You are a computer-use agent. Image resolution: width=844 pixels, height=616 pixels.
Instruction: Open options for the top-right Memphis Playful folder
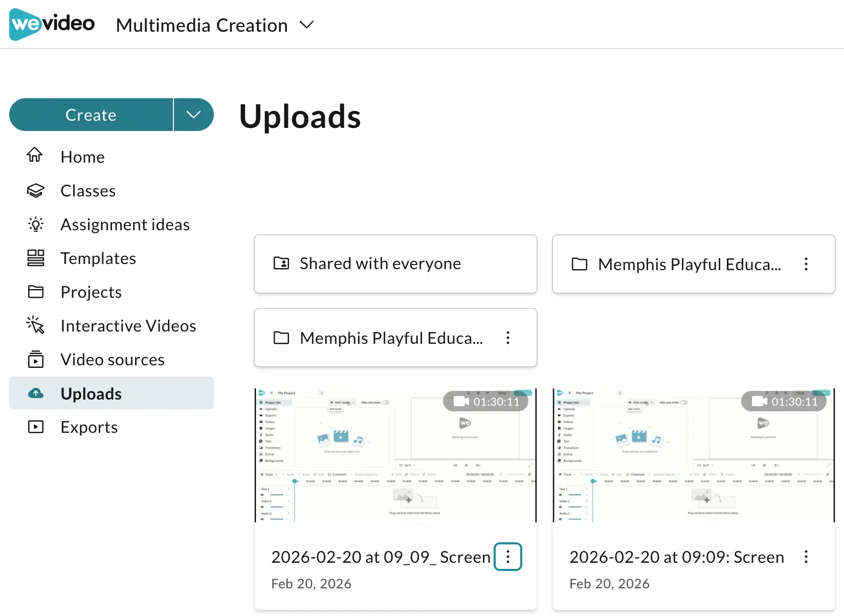(806, 264)
